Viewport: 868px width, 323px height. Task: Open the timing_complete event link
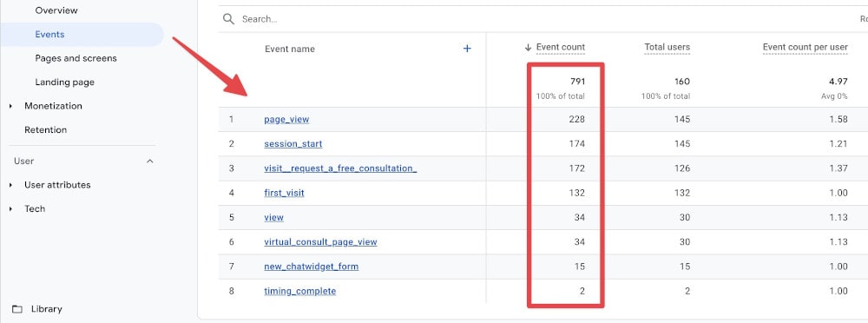click(x=300, y=291)
